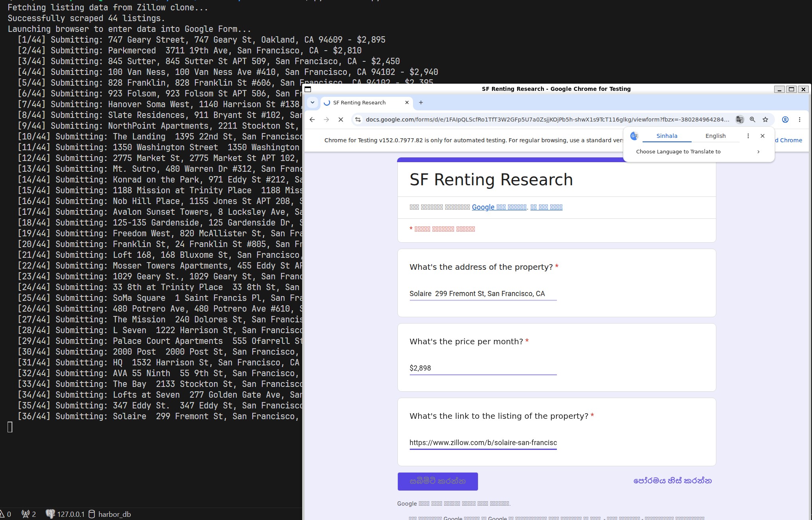The width and height of the screenshot is (812, 520).
Task: Click 'What's the price per month?' question label
Action: 466,341
